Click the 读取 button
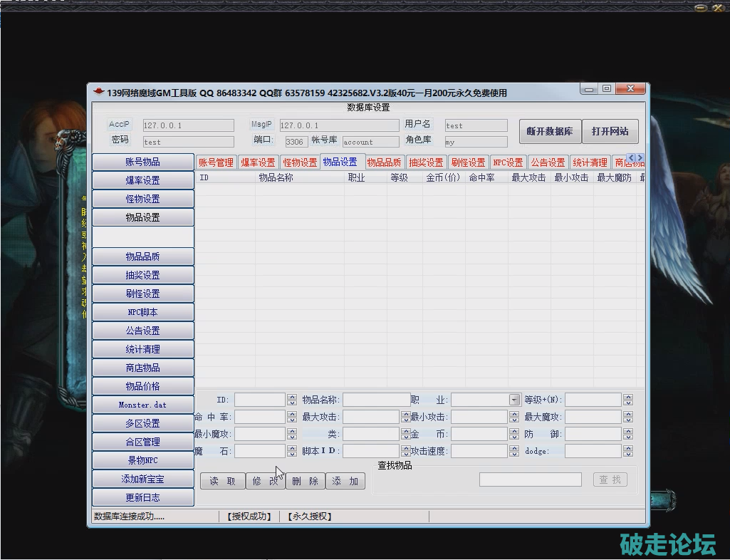Viewport: 730px width, 560px height. click(x=222, y=482)
